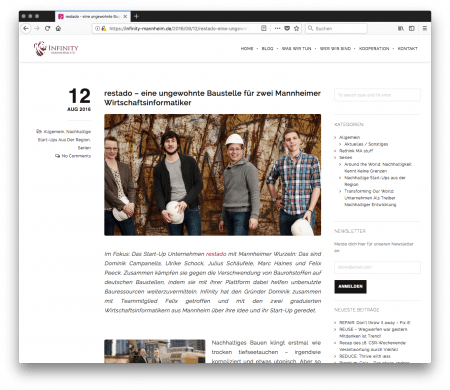Viewport: 450px width, 390px height.
Task: Open the WER WIR SIND menu item
Action: 335,49
